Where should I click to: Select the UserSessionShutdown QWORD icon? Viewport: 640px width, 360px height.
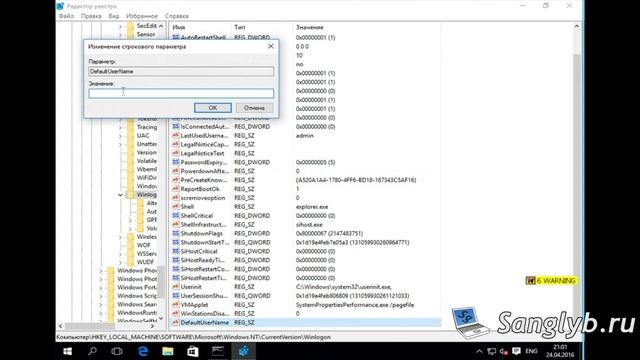pos(176,296)
